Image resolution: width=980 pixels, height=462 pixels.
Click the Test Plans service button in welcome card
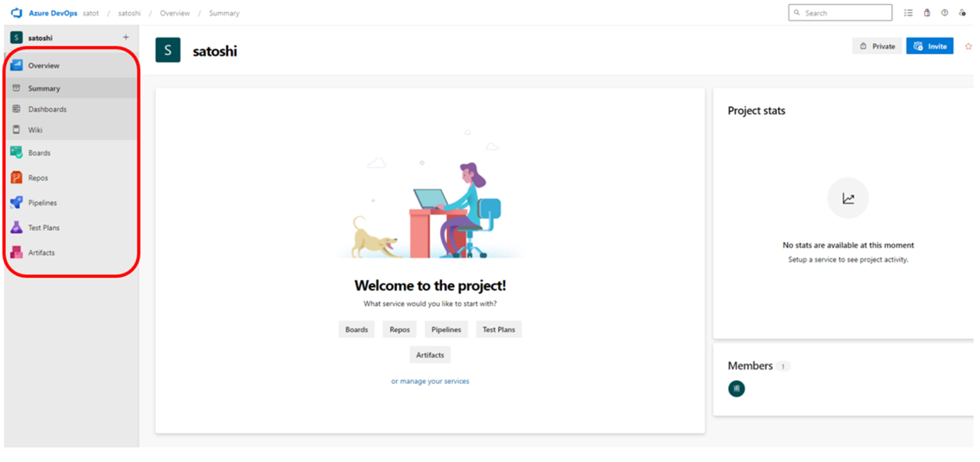tap(498, 329)
